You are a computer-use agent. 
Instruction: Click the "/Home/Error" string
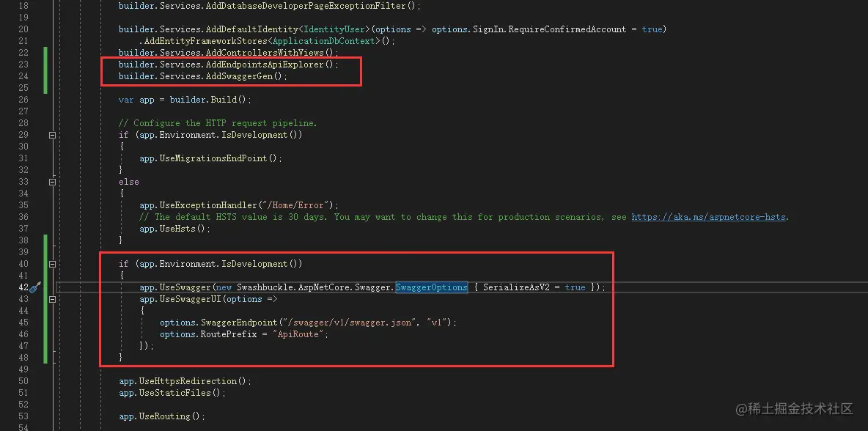[298, 205]
